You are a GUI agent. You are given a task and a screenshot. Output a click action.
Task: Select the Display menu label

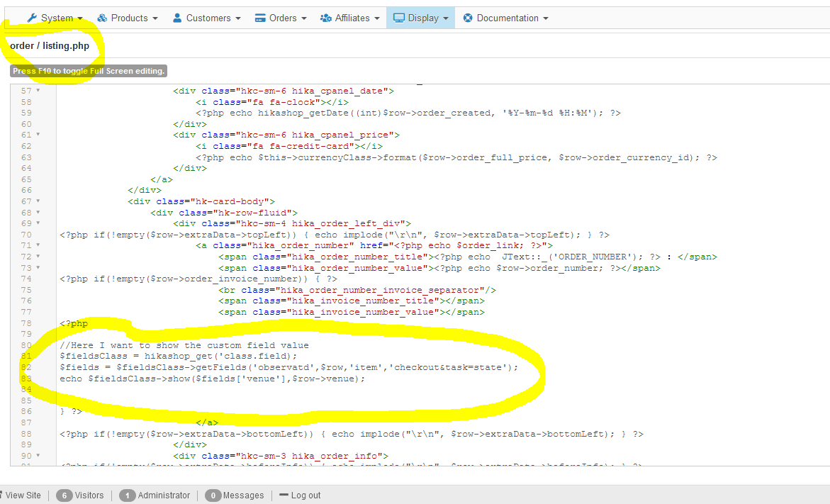click(x=423, y=18)
